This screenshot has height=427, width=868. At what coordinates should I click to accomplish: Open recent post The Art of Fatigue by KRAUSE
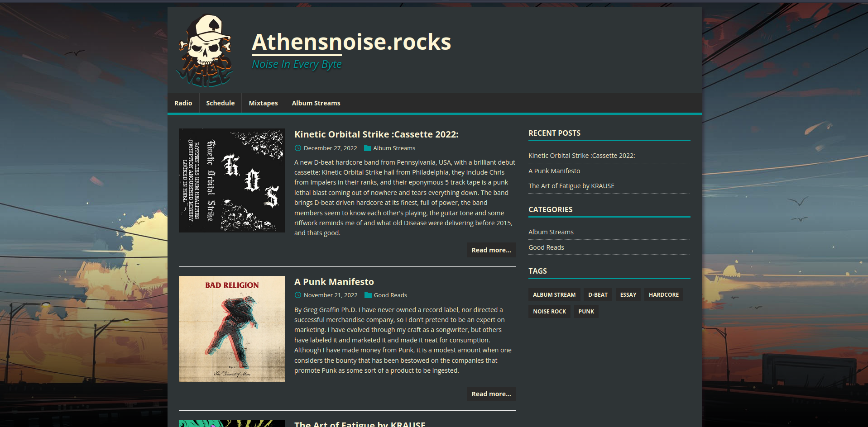tap(571, 186)
